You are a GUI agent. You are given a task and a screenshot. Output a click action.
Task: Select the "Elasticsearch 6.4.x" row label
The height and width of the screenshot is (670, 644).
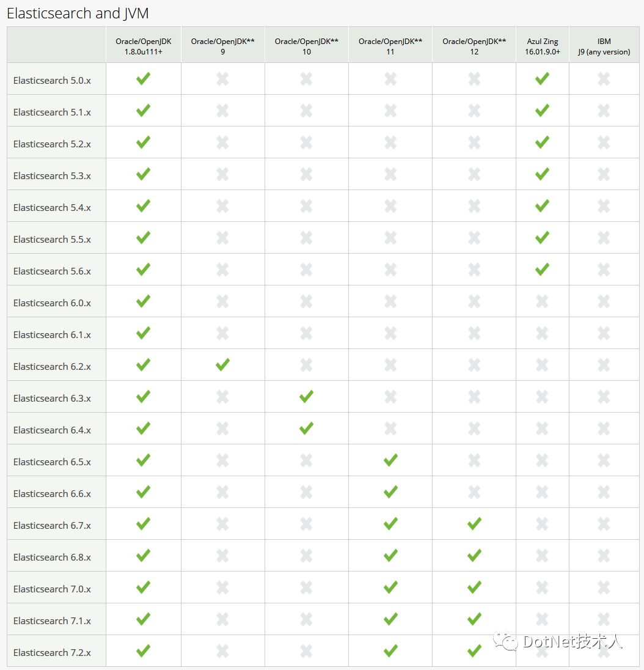[x=52, y=430]
